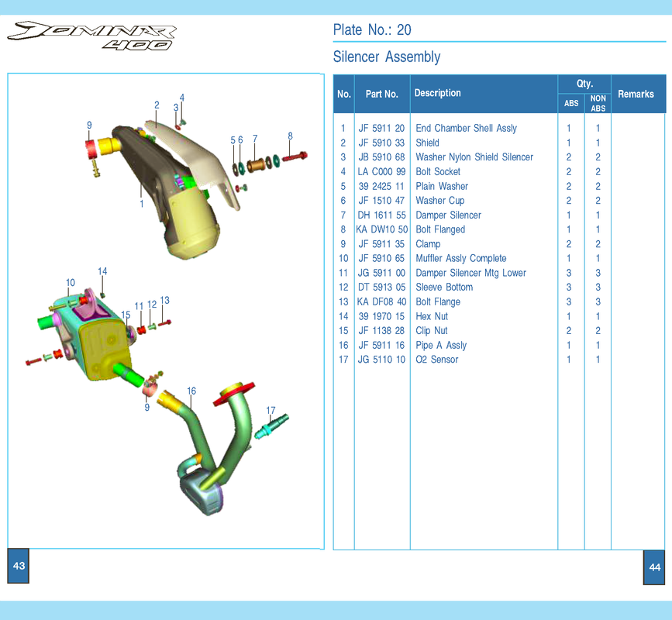Viewport: 672px width, 620px height.
Task: Select part number 'JF 1510 47'
Action: [381, 201]
